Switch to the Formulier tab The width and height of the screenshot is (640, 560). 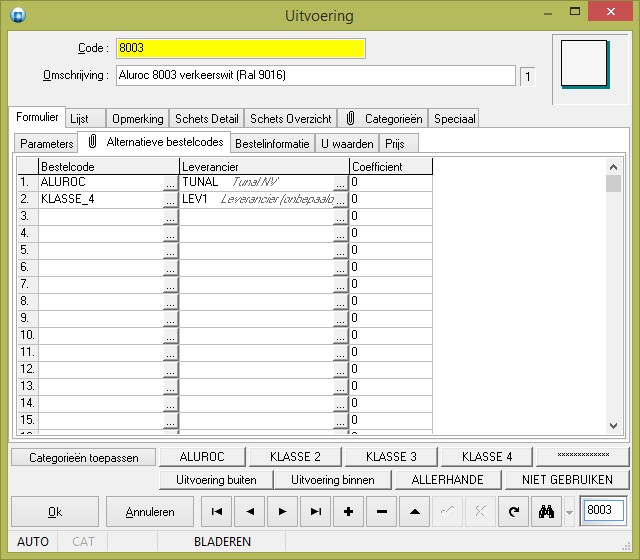tap(37, 117)
